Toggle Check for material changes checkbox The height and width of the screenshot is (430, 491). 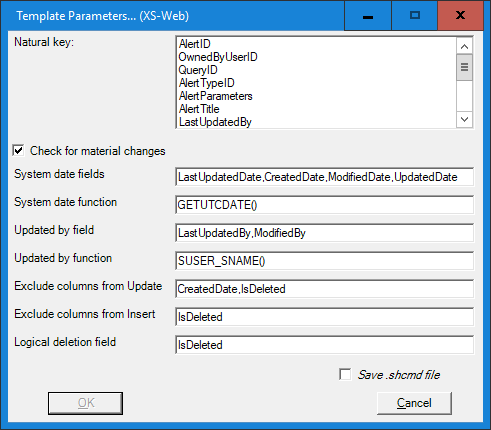point(19,150)
